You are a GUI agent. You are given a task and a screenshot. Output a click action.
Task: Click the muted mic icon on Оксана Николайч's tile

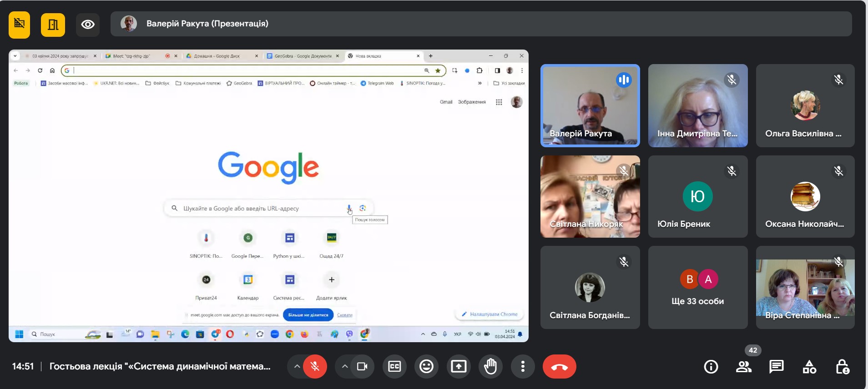point(838,171)
